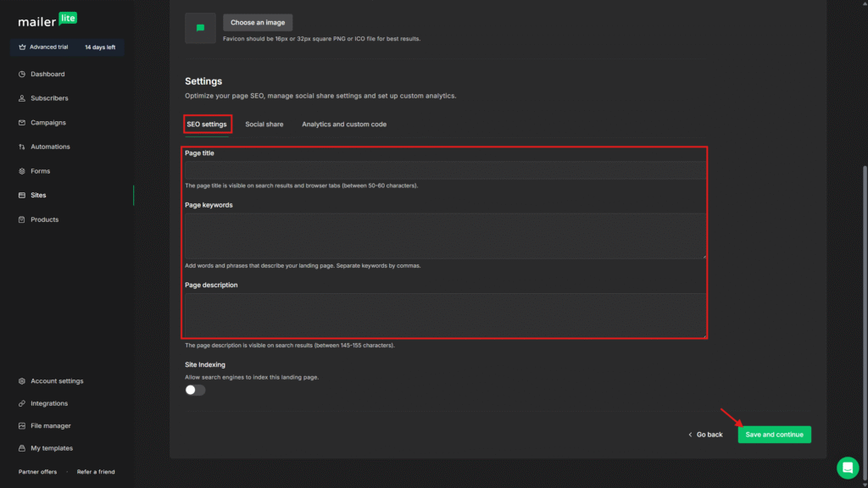
Task: Click the favicon preview thumbnail
Action: tap(200, 28)
